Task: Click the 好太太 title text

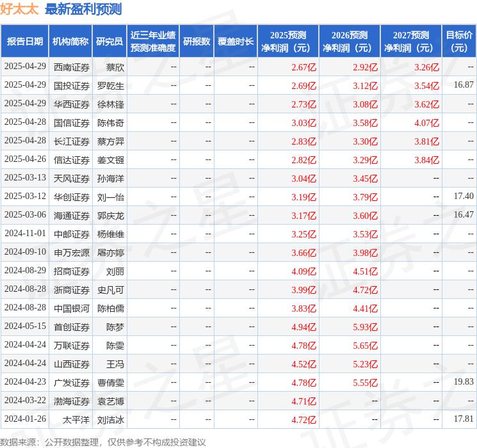Action: pyautogui.click(x=19, y=9)
